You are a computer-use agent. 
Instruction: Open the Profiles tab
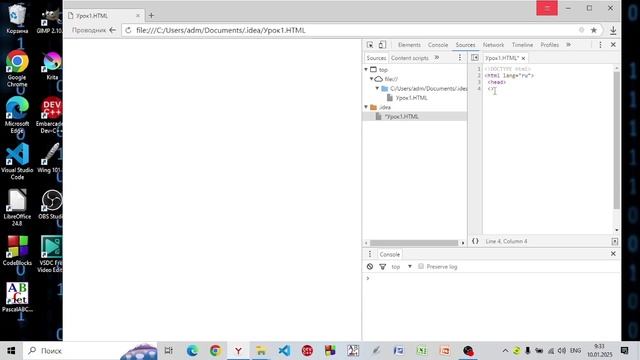[549, 45]
